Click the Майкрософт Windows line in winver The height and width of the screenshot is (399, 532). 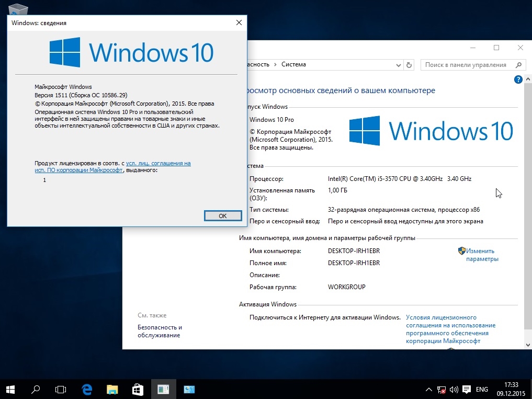pos(63,87)
